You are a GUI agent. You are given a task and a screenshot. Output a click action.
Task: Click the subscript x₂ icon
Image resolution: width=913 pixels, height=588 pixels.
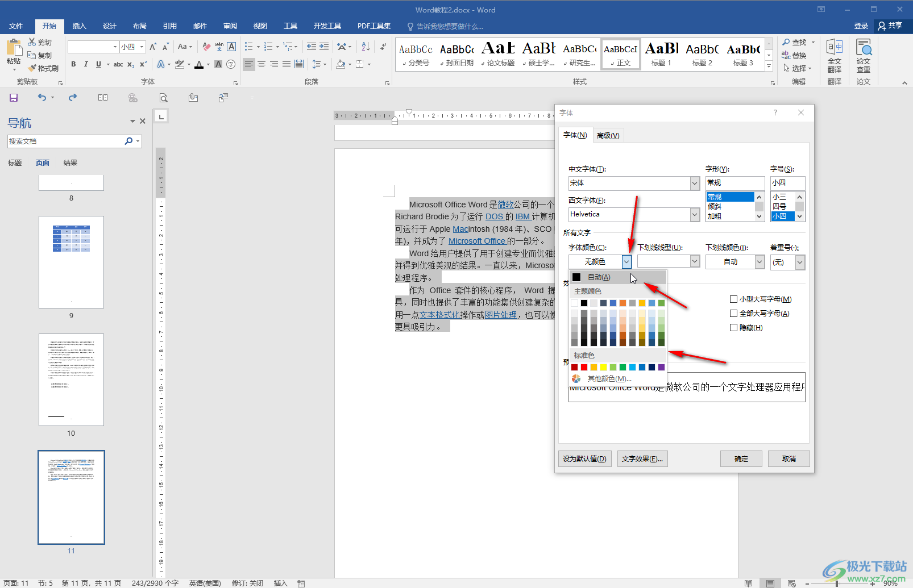coord(131,64)
